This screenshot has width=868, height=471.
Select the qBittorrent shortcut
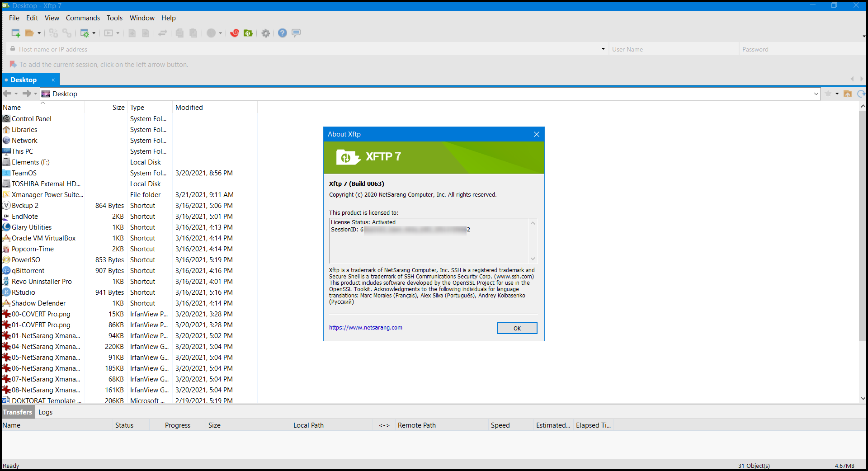[28, 271]
